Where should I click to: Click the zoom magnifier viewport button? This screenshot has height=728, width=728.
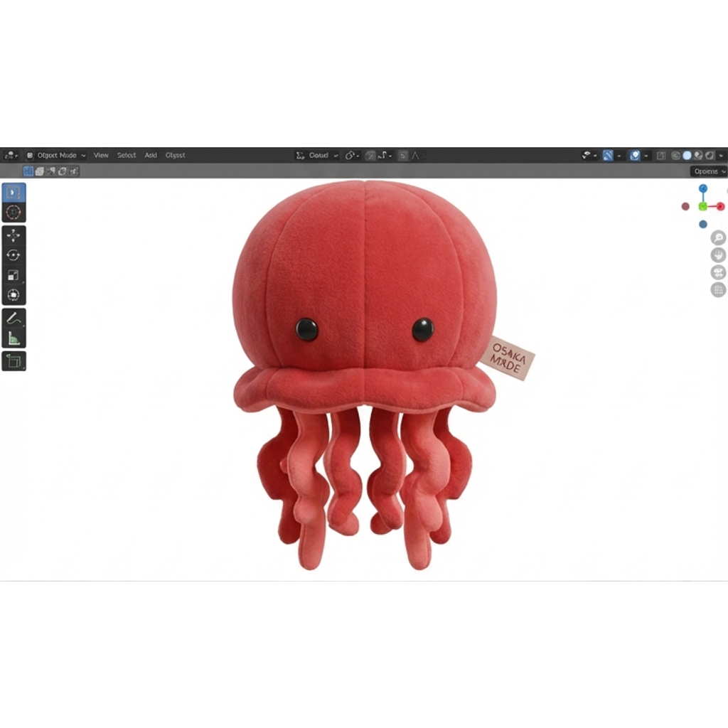click(718, 237)
